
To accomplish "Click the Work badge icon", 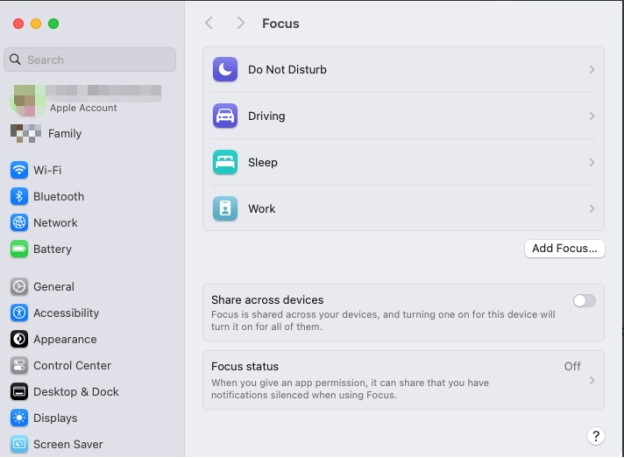I will point(225,209).
